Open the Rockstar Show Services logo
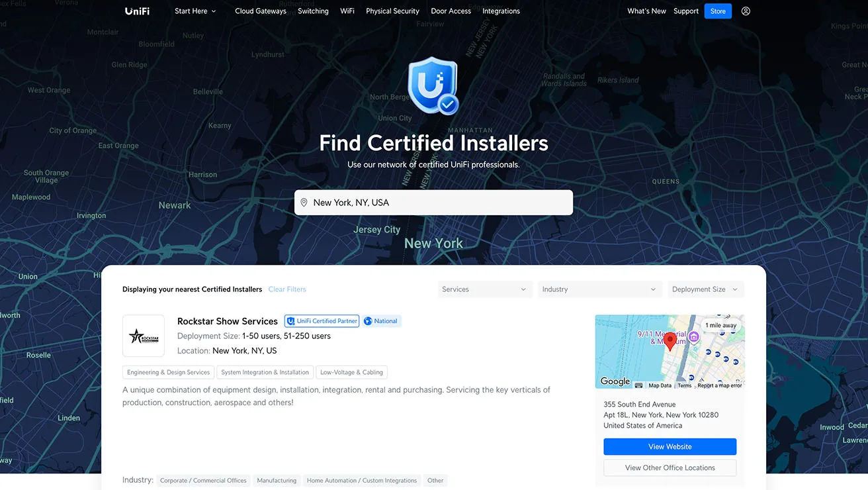 tap(144, 336)
